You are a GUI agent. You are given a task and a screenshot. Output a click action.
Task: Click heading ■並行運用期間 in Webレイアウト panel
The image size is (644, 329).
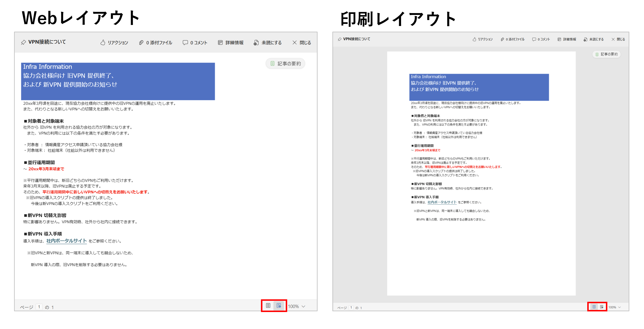[39, 163]
